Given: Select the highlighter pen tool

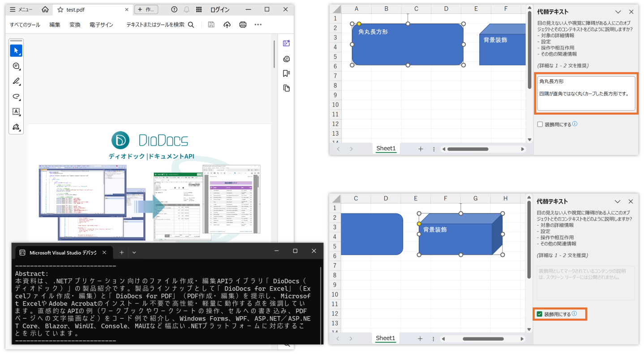Looking at the screenshot, I should [16, 81].
